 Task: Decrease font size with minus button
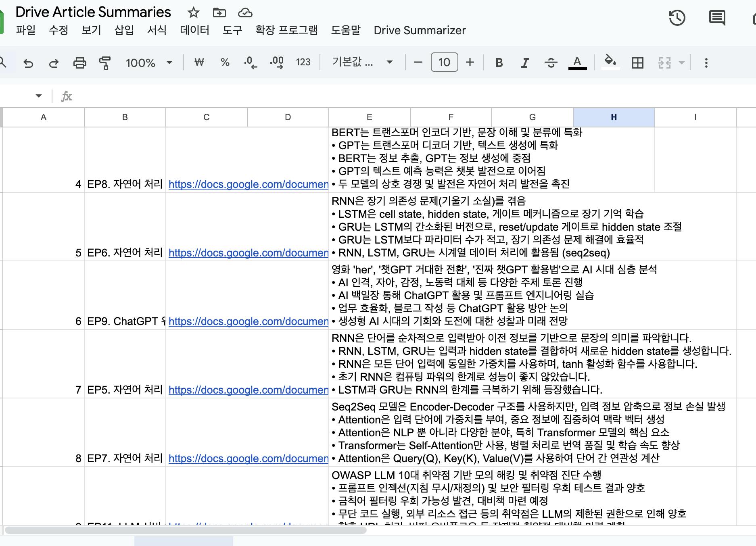pos(418,63)
